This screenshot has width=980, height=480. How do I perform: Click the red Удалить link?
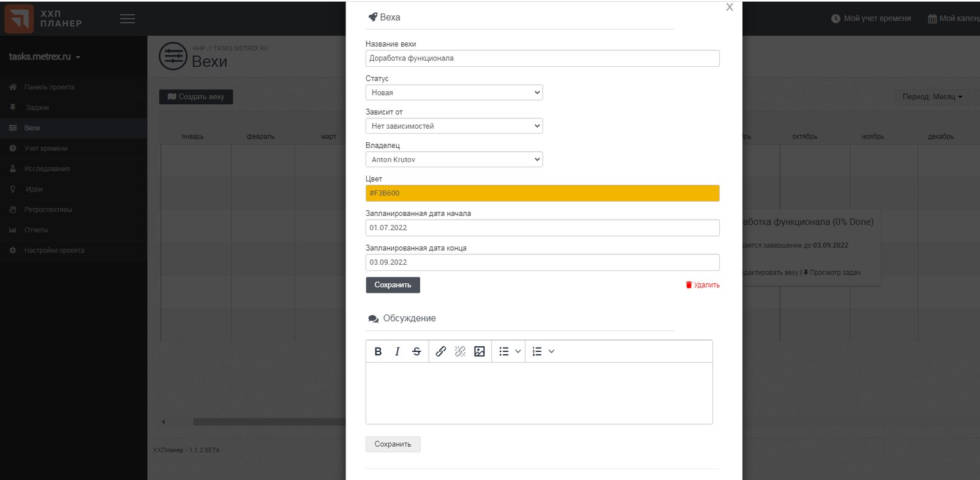coord(703,285)
